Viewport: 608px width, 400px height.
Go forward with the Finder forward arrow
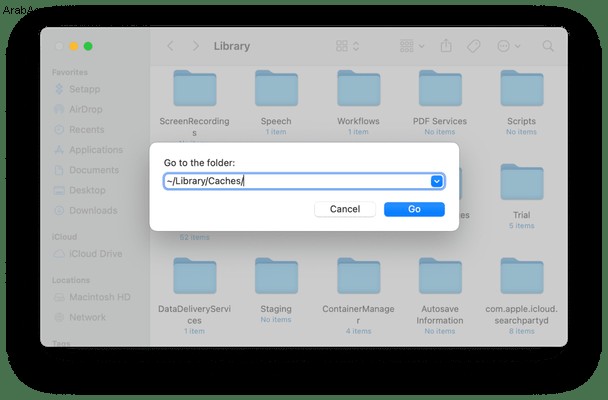[x=196, y=46]
